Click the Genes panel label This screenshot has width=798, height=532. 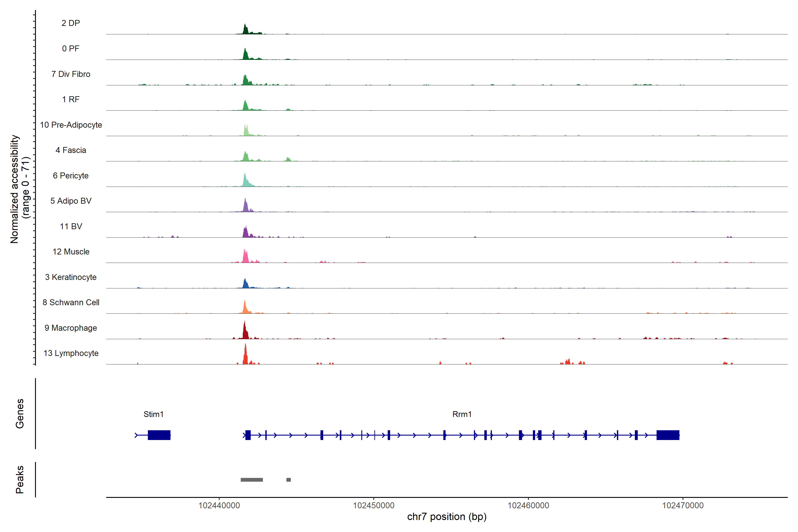pos(20,413)
